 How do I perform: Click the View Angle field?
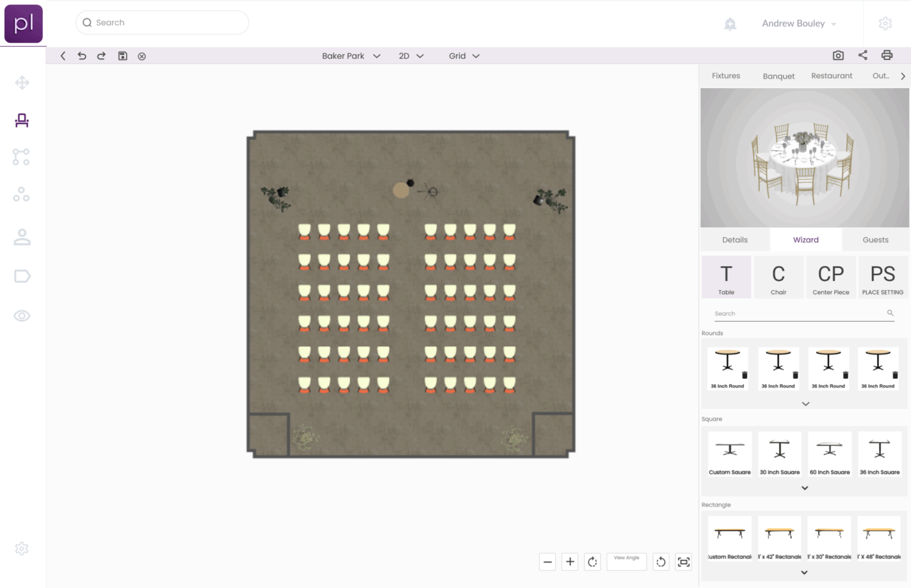[x=626, y=562]
